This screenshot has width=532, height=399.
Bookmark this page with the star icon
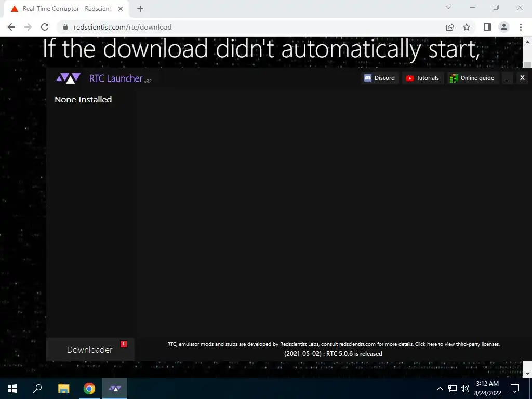467,27
